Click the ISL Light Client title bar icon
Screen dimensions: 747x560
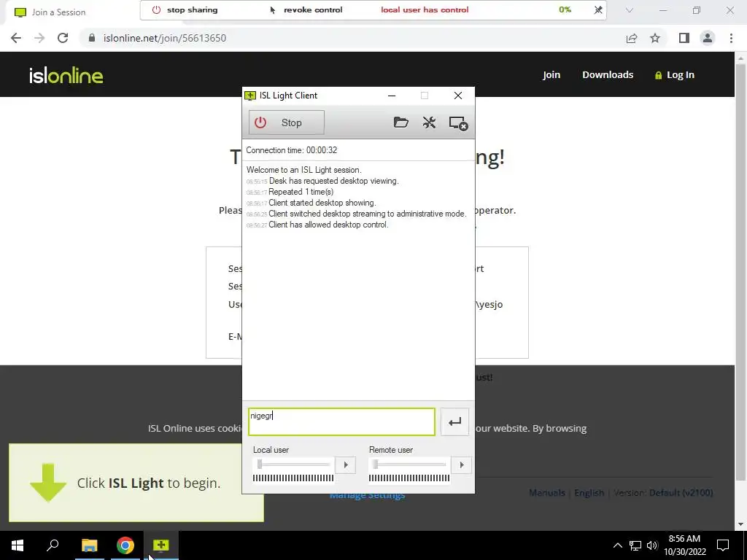click(x=250, y=96)
